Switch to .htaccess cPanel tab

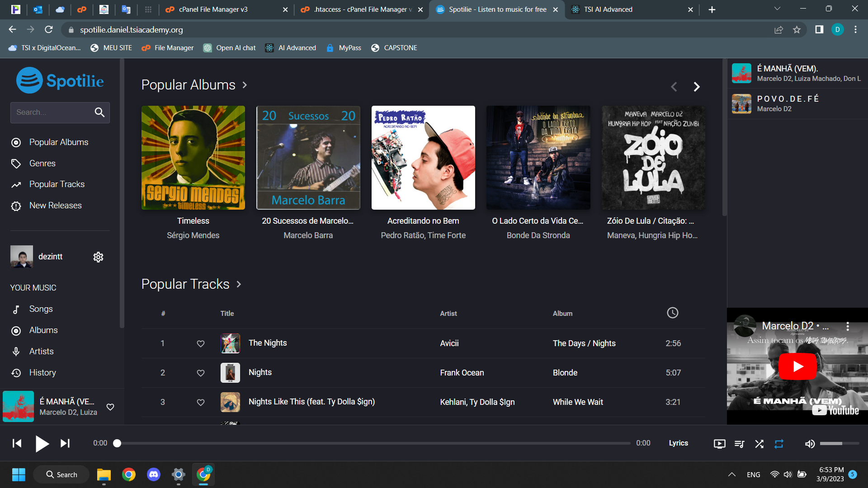click(x=362, y=9)
